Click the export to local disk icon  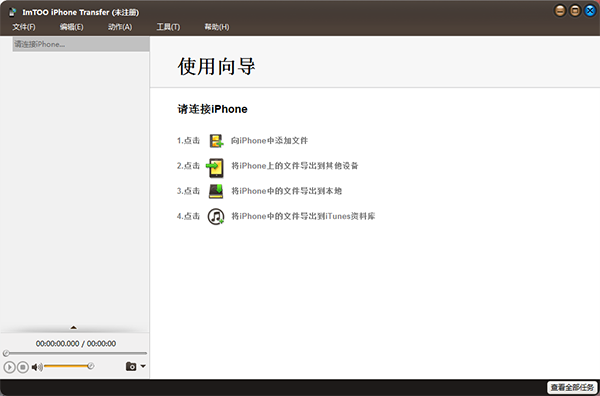[x=216, y=191]
